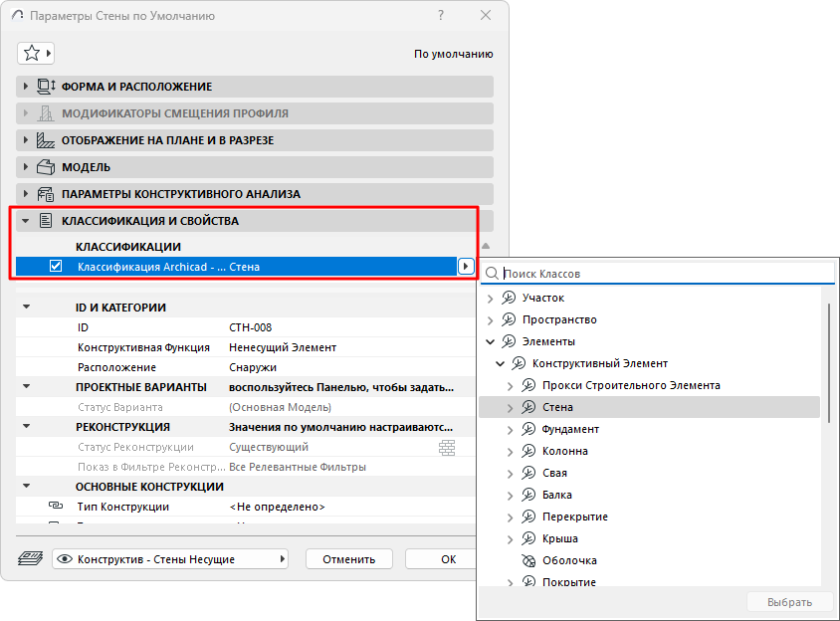Click the Пространство class icon
The width and height of the screenshot is (840, 621).
[509, 319]
